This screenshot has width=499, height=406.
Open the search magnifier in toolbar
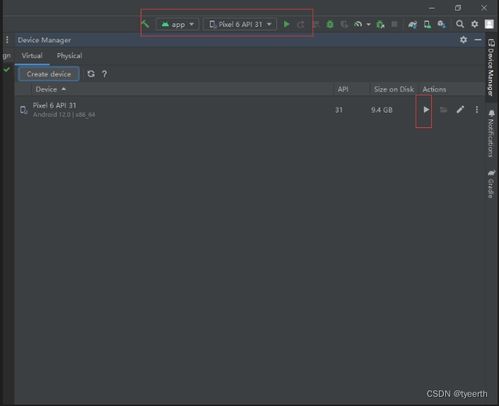pyautogui.click(x=460, y=24)
